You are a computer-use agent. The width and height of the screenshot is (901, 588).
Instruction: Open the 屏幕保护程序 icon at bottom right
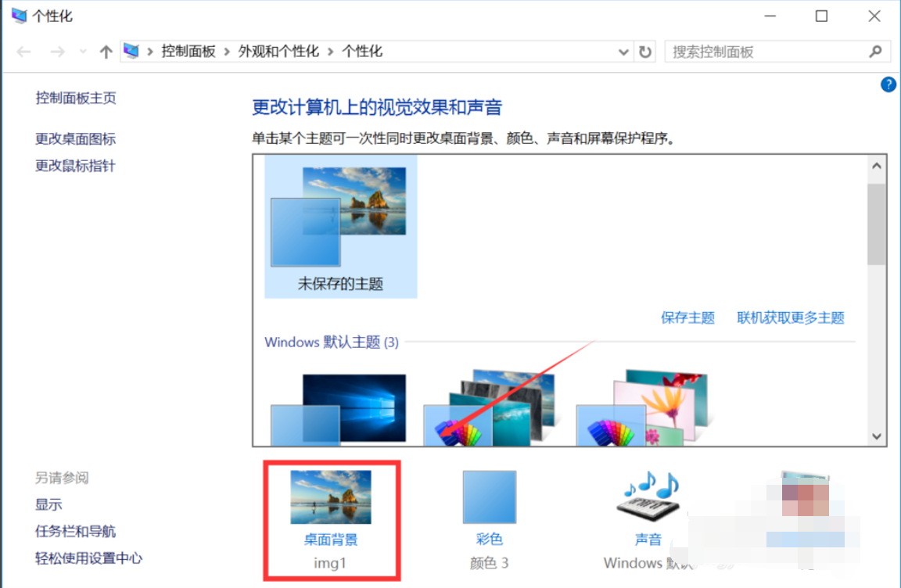click(x=806, y=493)
